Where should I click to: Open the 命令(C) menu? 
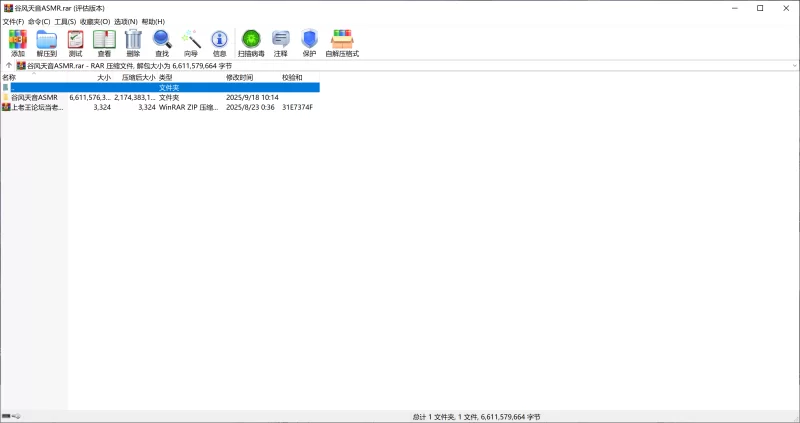pyautogui.click(x=39, y=22)
